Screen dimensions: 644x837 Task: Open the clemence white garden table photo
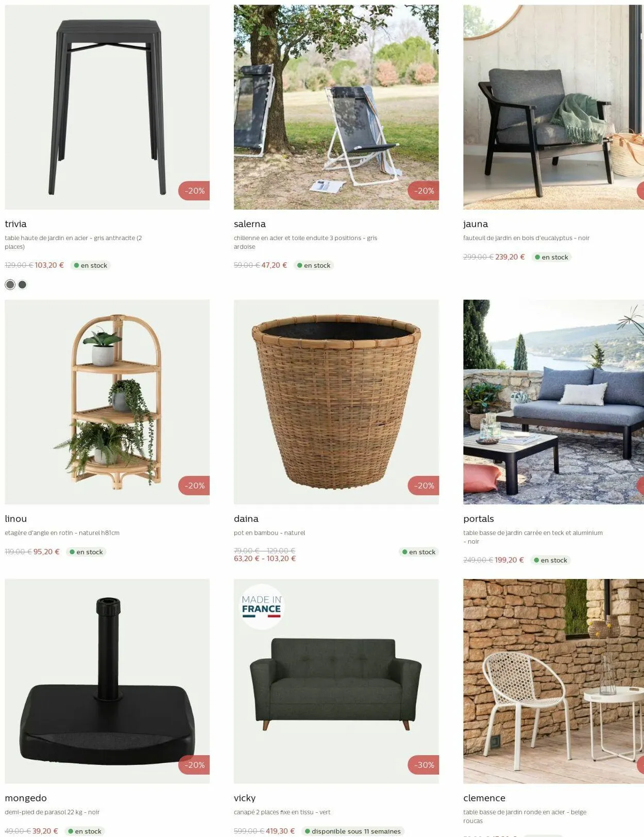pos(553,681)
